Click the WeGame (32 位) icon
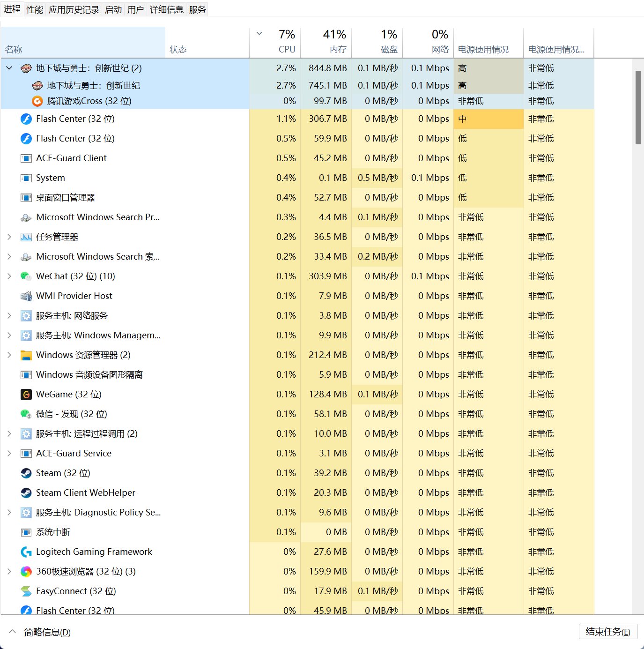 26,395
